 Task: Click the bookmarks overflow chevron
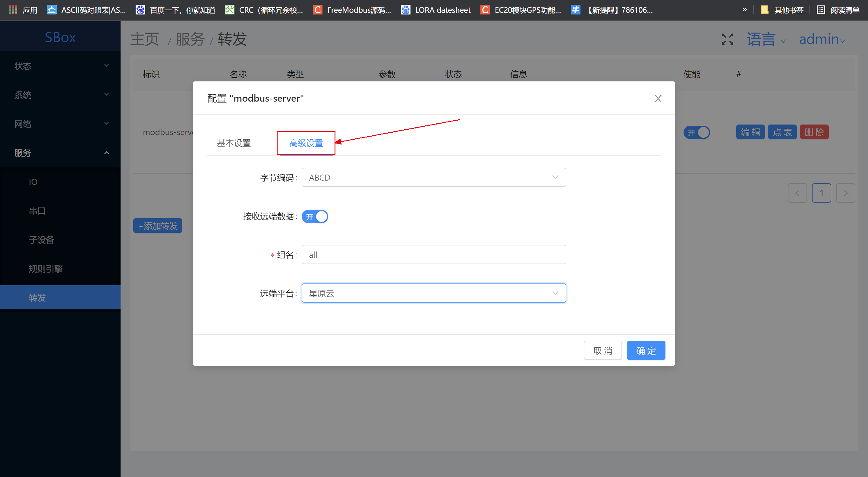745,10
